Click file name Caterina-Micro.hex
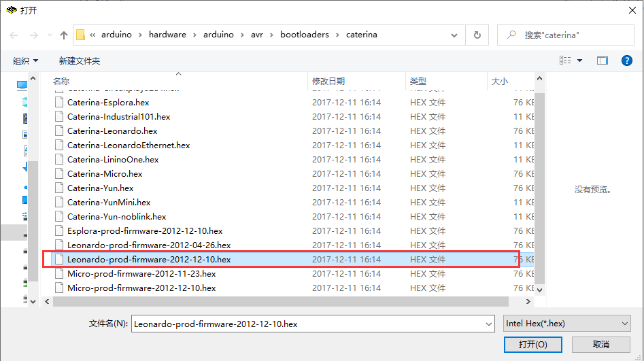The width and height of the screenshot is (644, 361). [x=105, y=174]
